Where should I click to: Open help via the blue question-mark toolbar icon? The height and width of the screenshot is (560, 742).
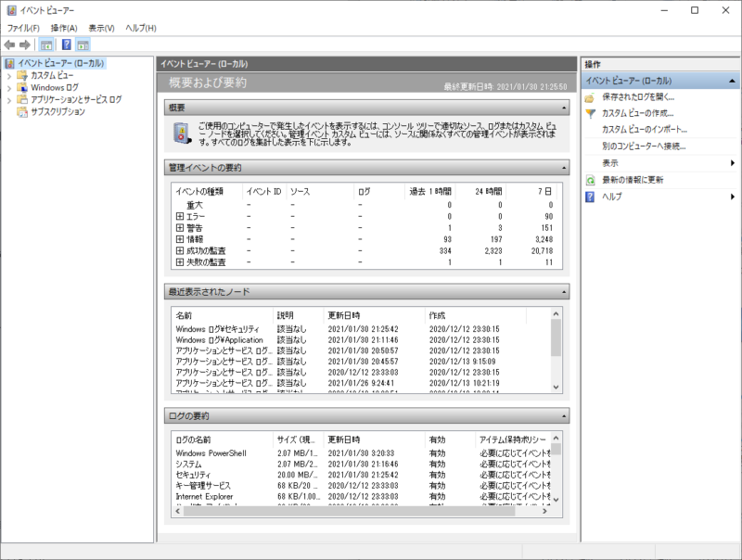(67, 45)
